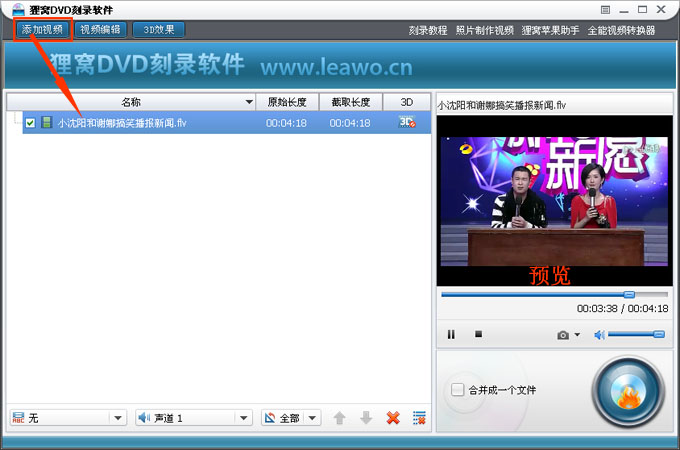680x450 pixels.
Task: Enable 合并成一个文件 checkbox
Action: click(x=457, y=389)
